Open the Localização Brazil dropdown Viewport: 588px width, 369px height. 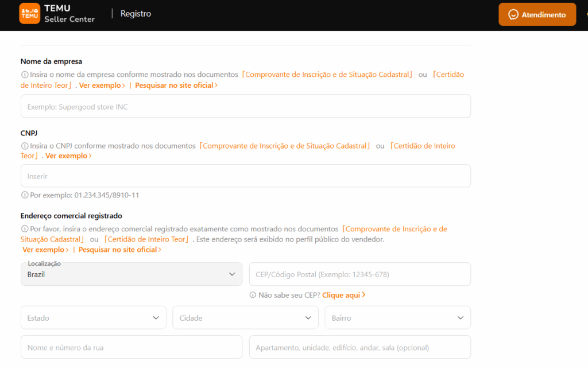[131, 274]
